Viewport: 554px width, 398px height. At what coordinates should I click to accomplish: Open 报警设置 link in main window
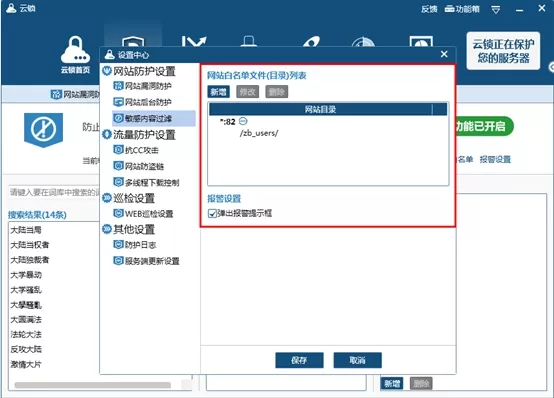tap(495, 159)
